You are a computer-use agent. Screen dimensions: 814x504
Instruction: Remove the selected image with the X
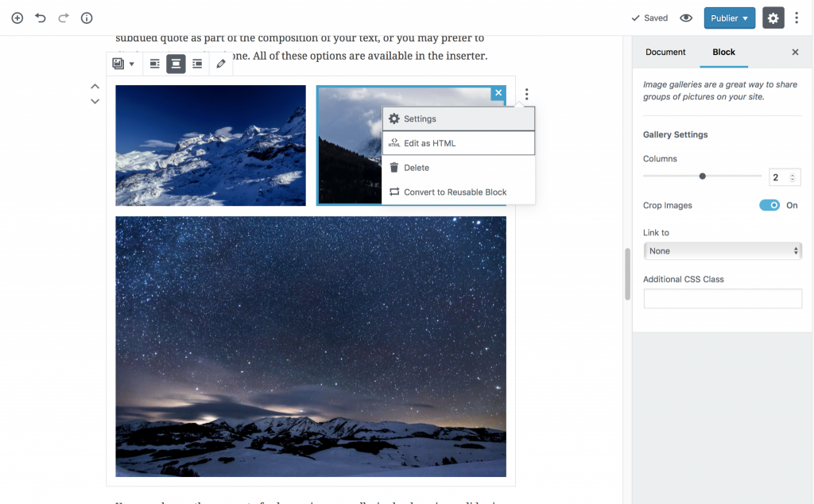[498, 93]
